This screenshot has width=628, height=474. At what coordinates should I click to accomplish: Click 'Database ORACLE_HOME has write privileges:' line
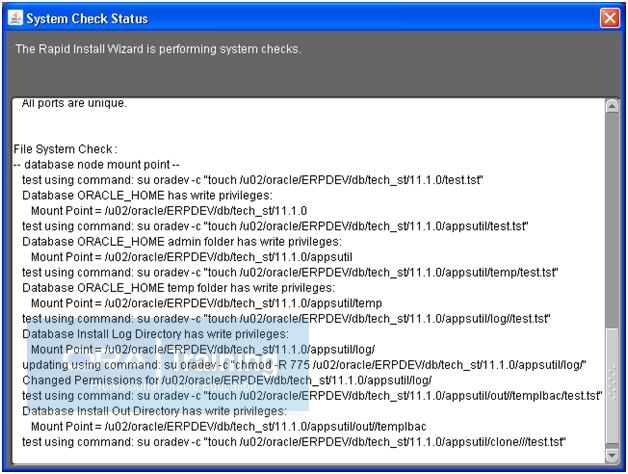147,196
